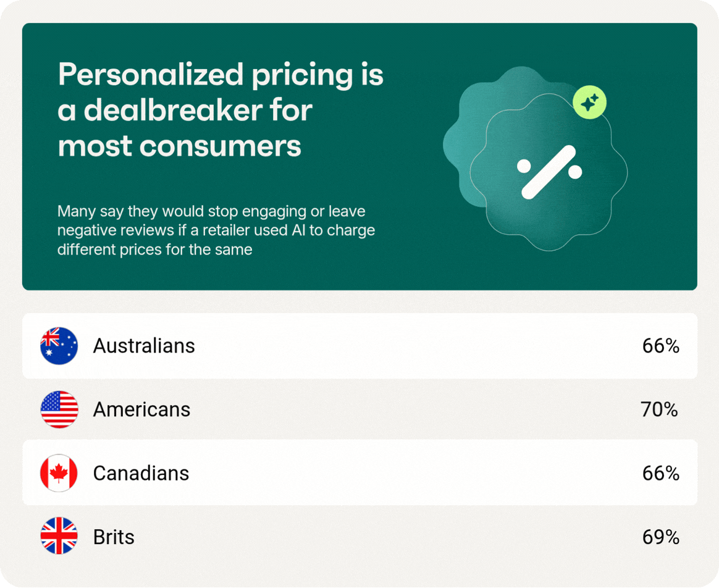The height and width of the screenshot is (588, 719).
Task: Click the Canadians label text
Action: point(141,473)
